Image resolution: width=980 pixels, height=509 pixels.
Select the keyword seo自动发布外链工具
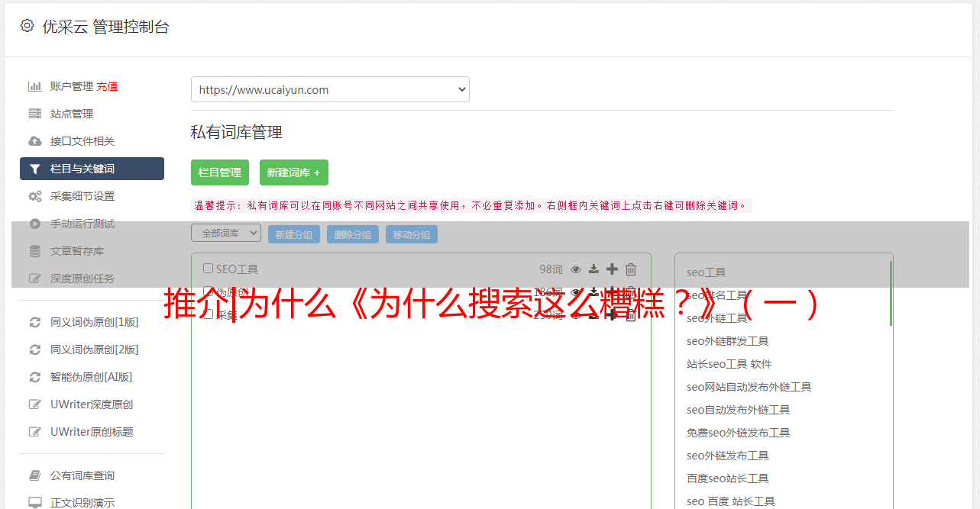[x=738, y=410]
